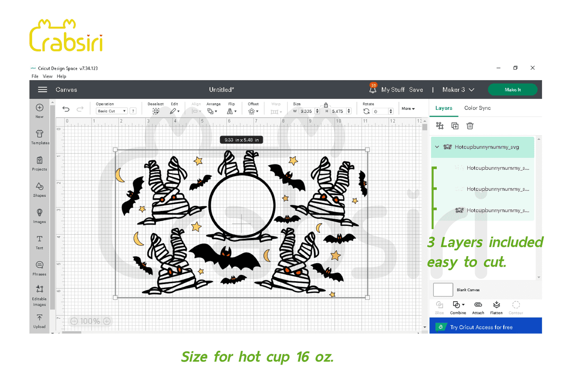Open the Images library

(x=39, y=214)
